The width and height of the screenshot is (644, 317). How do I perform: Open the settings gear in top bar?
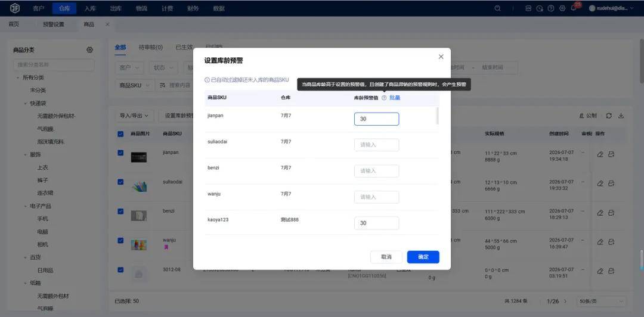tap(562, 8)
